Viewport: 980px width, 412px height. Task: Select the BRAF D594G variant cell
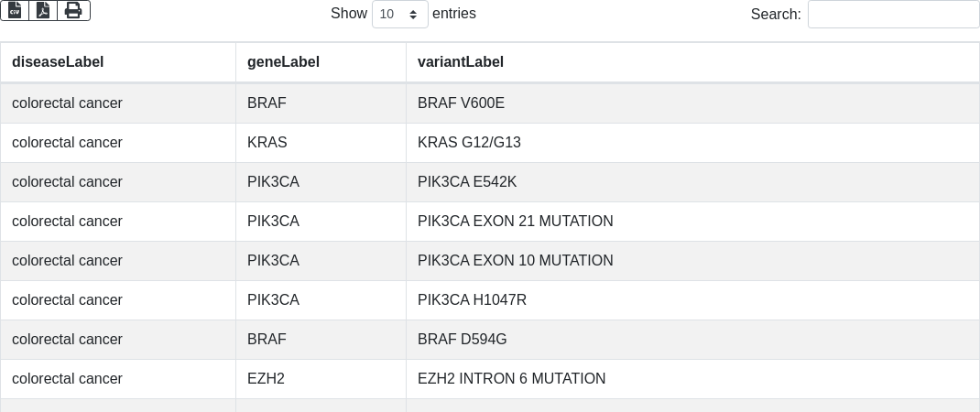pos(693,340)
